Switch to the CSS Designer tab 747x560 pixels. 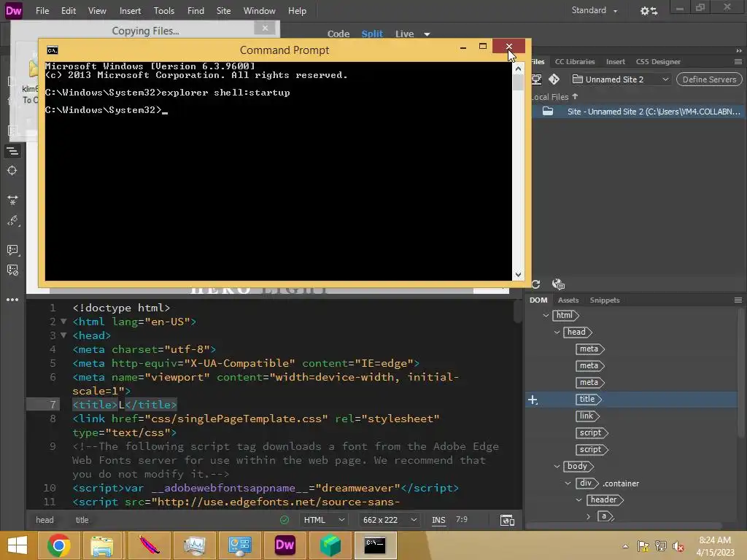[658, 62]
